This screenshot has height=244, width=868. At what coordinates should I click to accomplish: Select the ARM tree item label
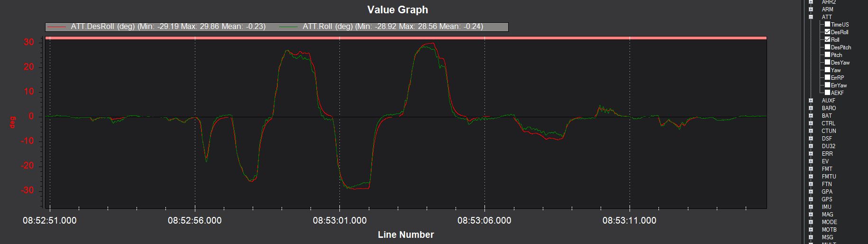point(827,9)
